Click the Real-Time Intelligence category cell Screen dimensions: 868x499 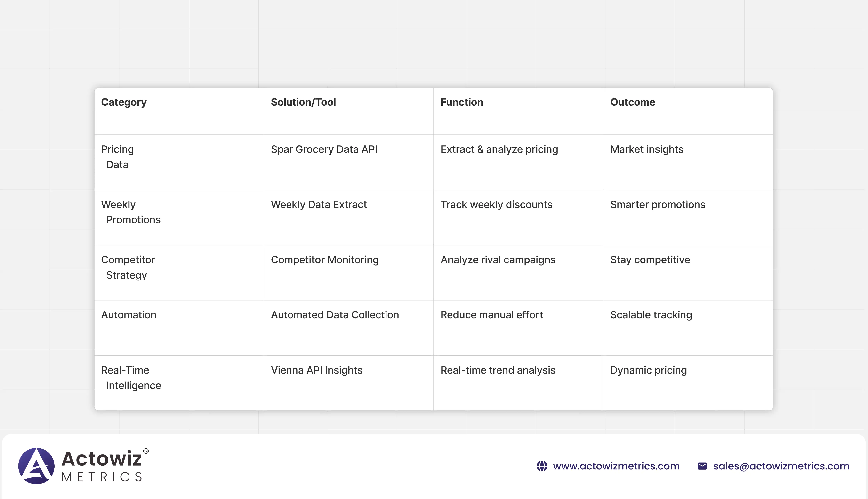131,378
